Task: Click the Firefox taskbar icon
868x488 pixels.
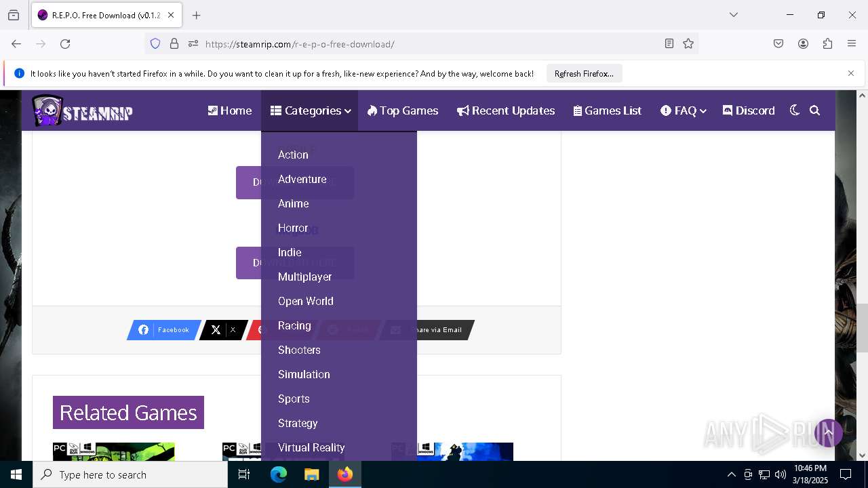Action: (345, 474)
